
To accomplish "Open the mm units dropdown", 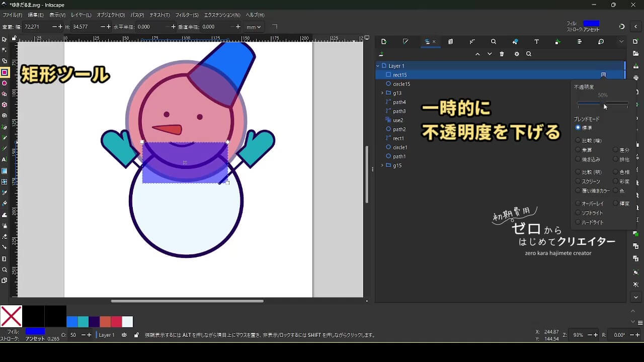I will (254, 27).
